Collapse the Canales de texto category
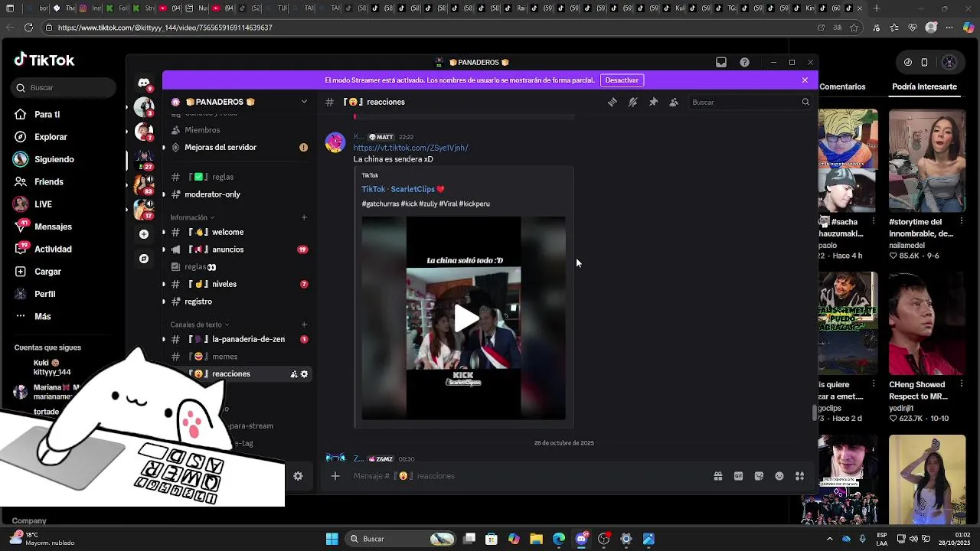The width and height of the screenshot is (980, 551). tap(199, 324)
